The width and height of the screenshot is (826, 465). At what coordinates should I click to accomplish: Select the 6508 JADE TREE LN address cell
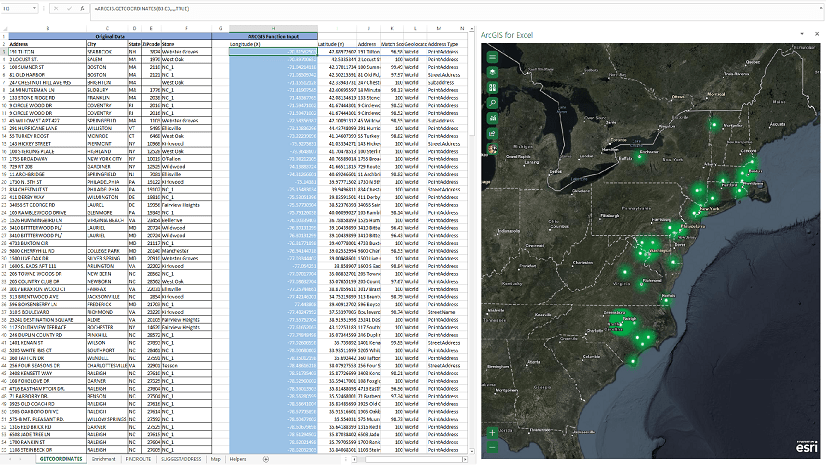point(48,434)
